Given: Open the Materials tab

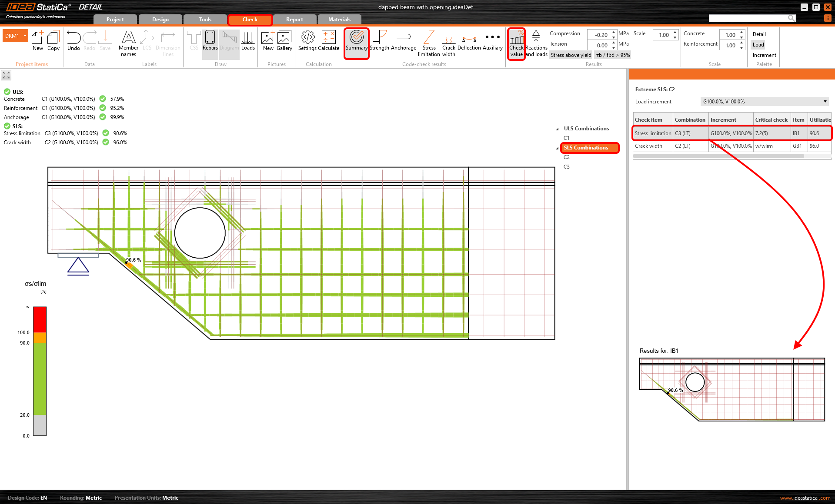Looking at the screenshot, I should click(339, 20).
